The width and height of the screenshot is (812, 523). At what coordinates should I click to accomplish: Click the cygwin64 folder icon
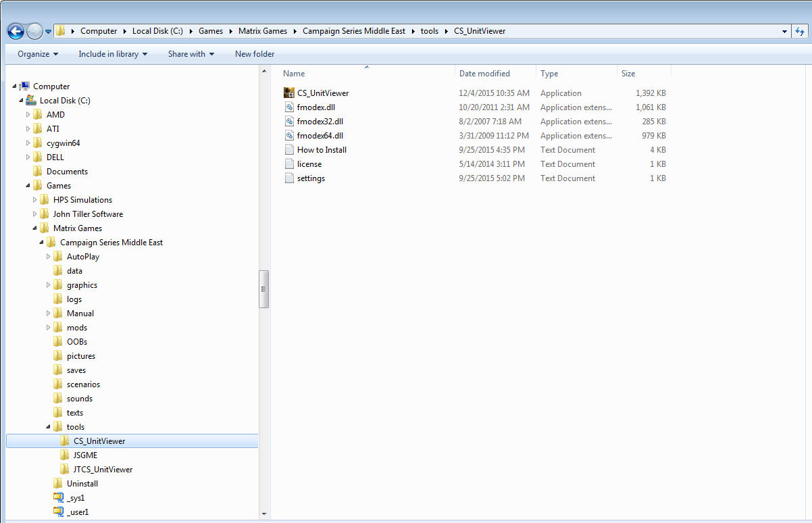pos(38,143)
